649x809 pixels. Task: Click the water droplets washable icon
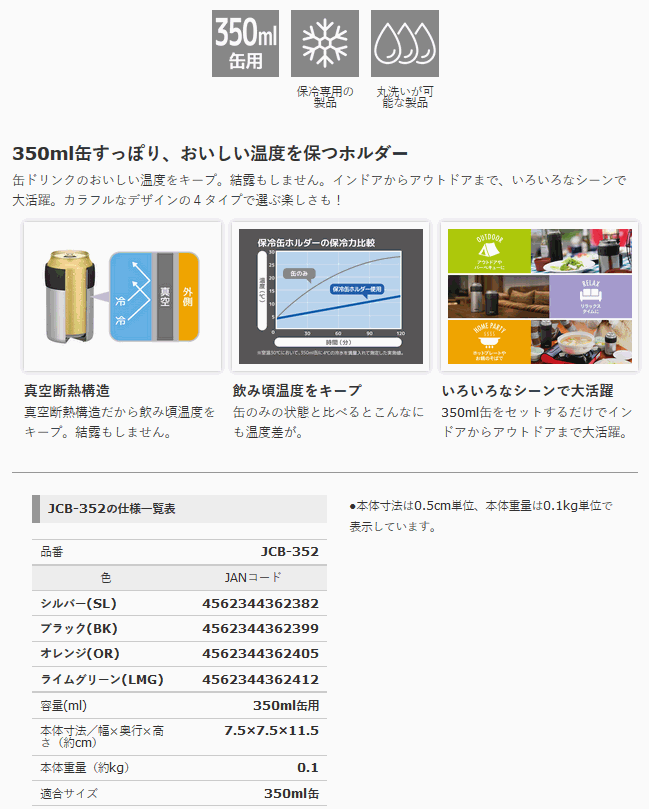[404, 44]
